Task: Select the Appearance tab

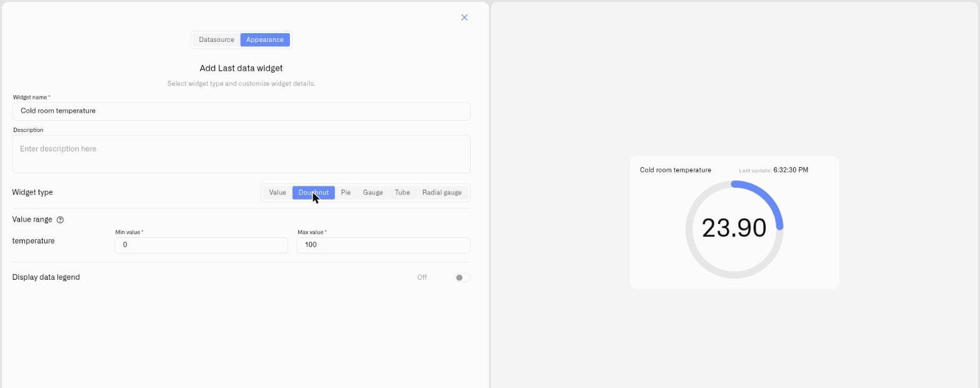Action: 265,39
